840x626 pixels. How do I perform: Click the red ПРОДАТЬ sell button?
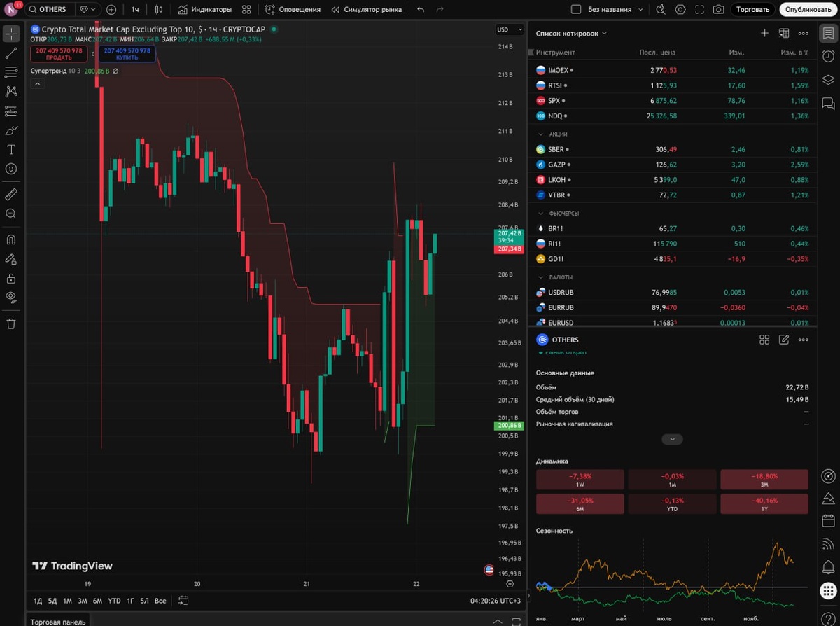(x=59, y=54)
